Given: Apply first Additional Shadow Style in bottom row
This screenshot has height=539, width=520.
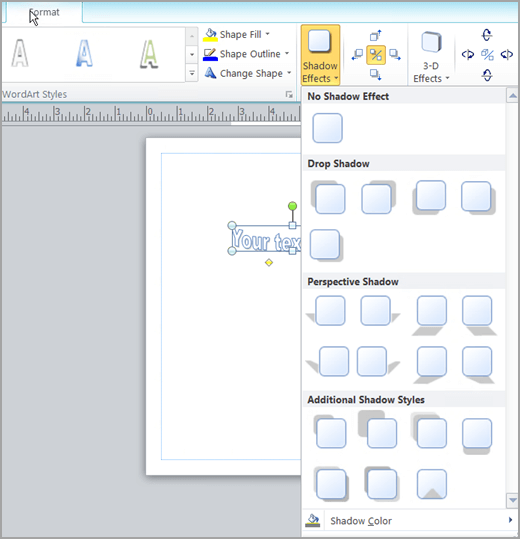Looking at the screenshot, I should point(331,484).
